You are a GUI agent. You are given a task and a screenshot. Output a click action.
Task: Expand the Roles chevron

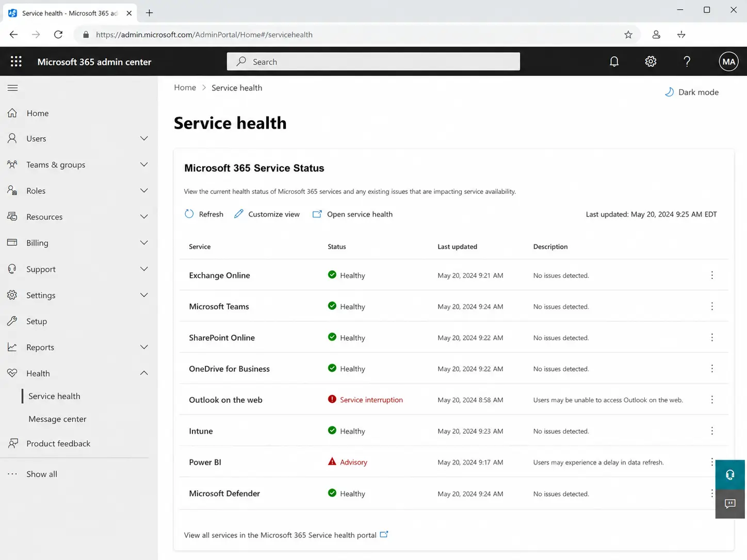coord(144,190)
